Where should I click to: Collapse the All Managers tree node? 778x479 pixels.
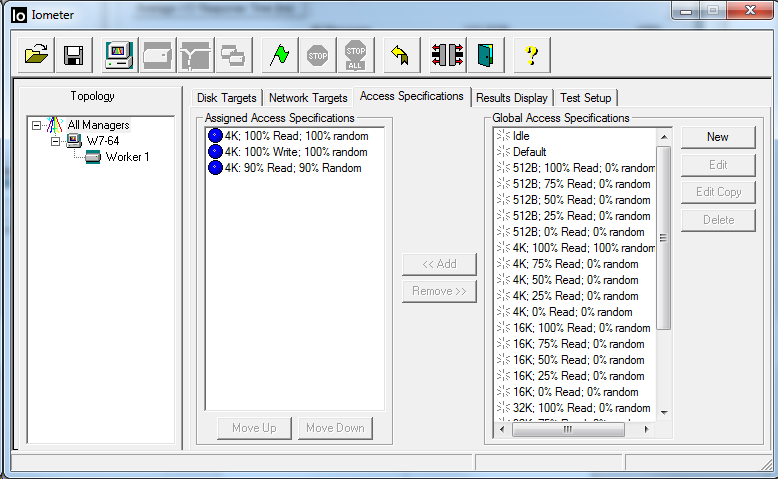[37, 125]
